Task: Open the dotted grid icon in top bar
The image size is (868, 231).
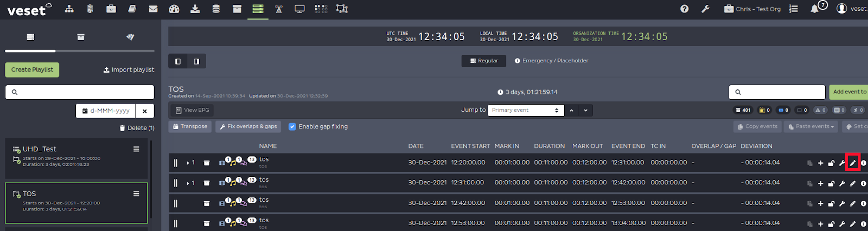Action: click(321, 9)
